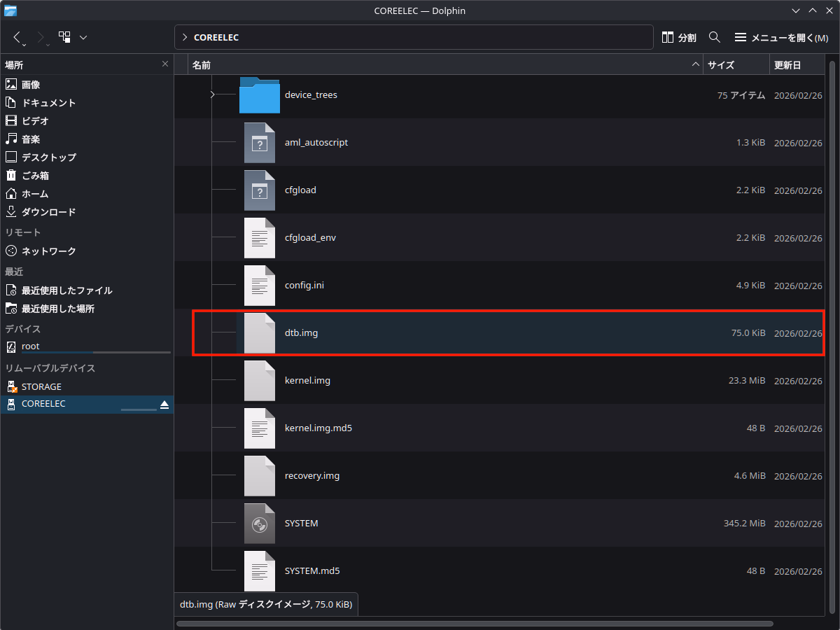This screenshot has height=630, width=840.
Task: Open ダウンロード in the places panel
Action: (x=87, y=211)
